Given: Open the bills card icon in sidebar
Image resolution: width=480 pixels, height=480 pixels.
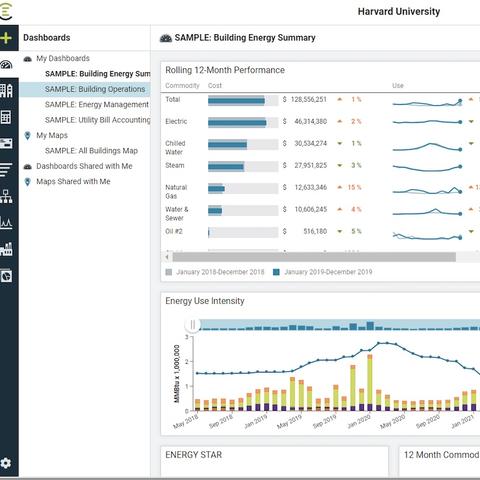Looking at the screenshot, I should pyautogui.click(x=6, y=143).
